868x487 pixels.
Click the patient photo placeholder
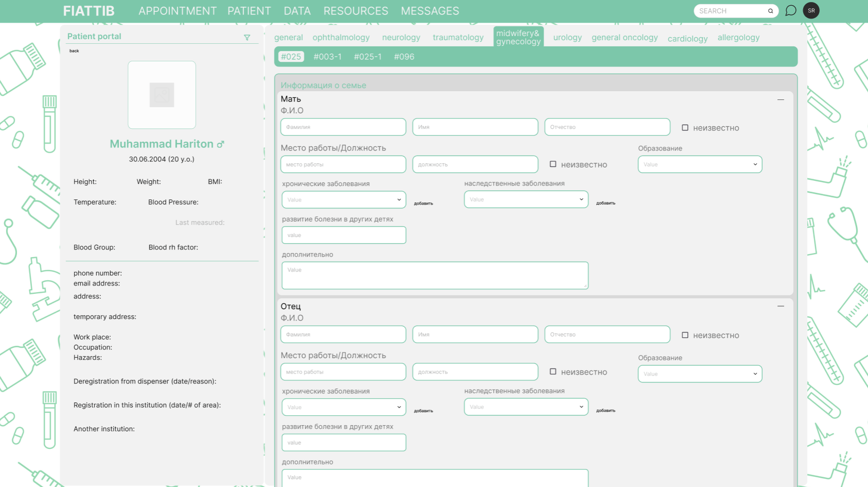pos(162,95)
